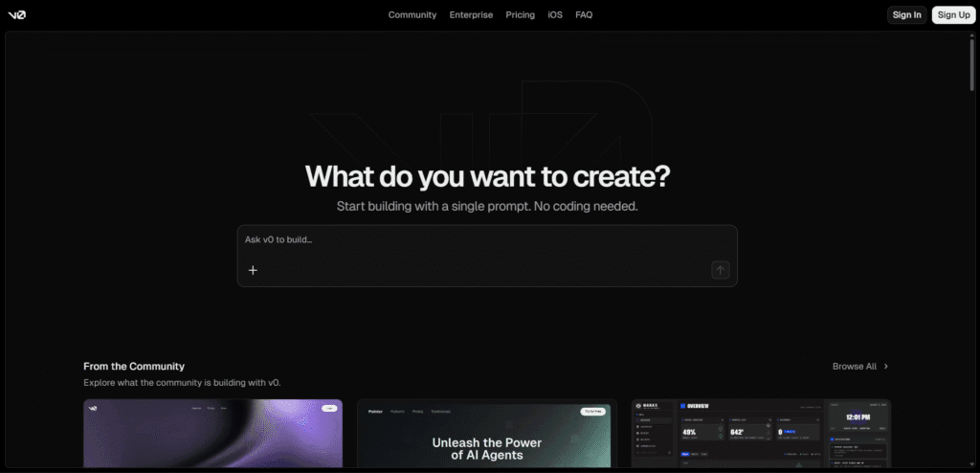Open the 'Unleash the Power of AI Agents' template
980x473 pixels.
click(x=487, y=434)
